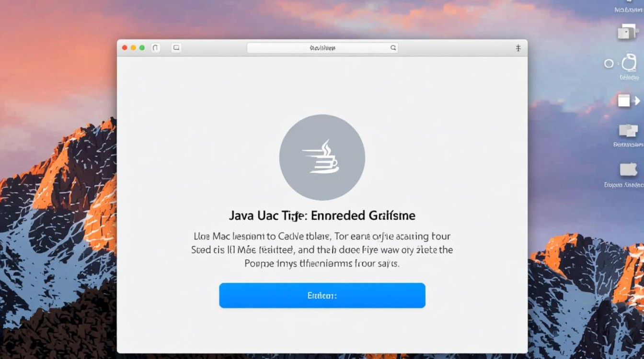644x359 pixels.
Task: Click the small square window toolbar icon
Action: 176,48
